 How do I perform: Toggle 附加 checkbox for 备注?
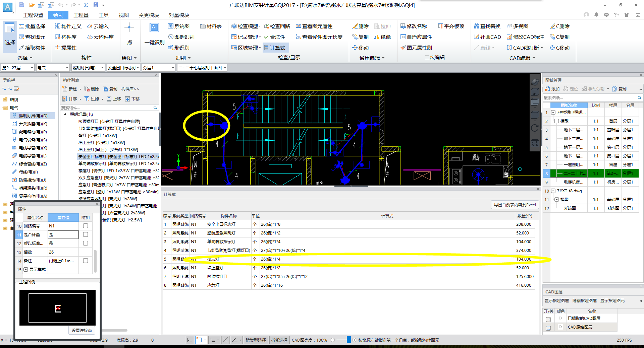click(86, 261)
